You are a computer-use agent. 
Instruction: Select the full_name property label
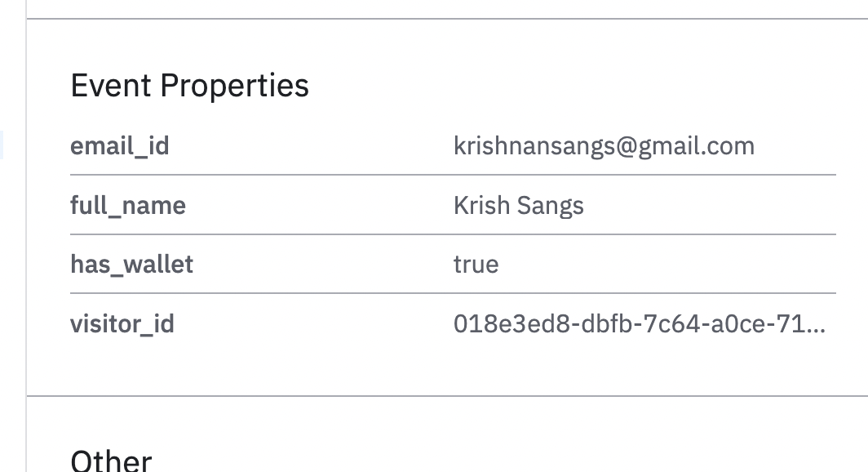(128, 205)
